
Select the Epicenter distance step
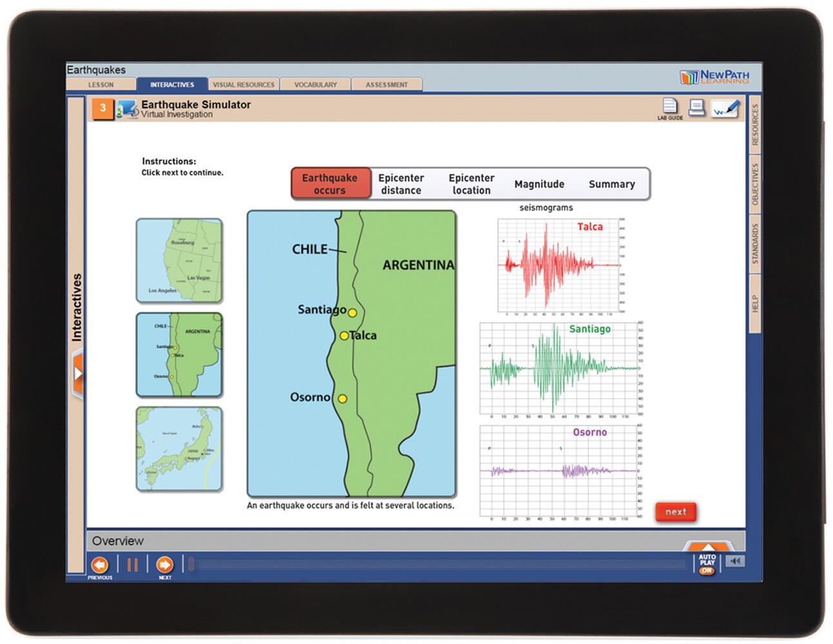click(x=401, y=184)
